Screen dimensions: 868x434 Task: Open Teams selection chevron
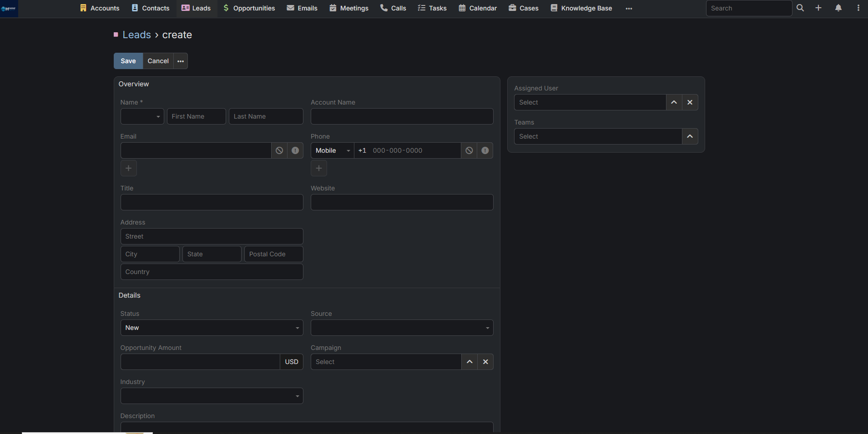690,136
